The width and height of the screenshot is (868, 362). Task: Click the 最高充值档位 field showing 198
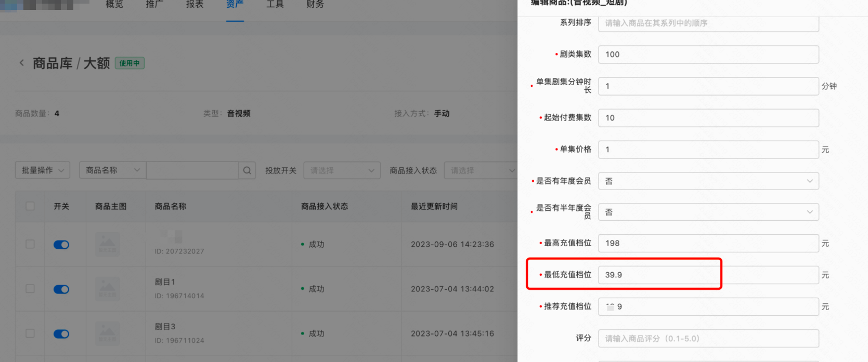click(708, 243)
